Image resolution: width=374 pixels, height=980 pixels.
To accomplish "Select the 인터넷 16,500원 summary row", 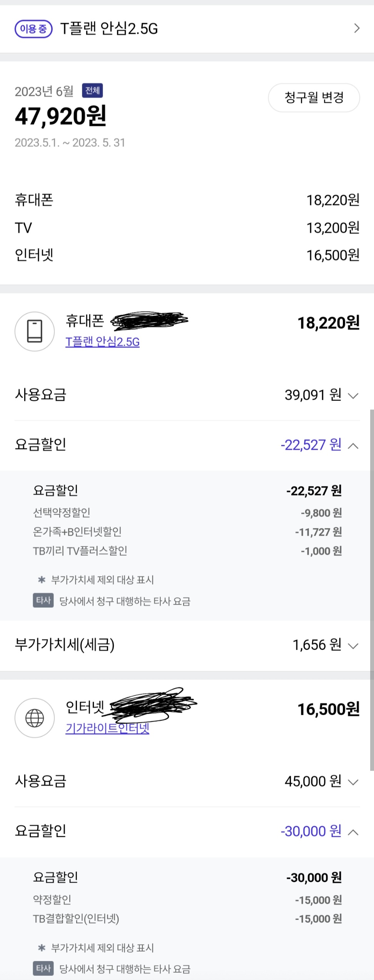I will click(187, 255).
